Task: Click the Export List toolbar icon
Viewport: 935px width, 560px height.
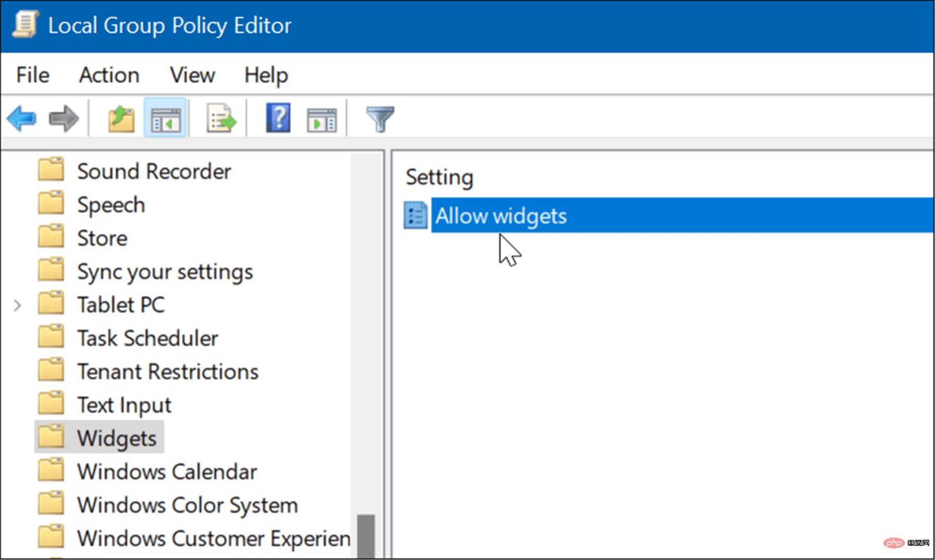Action: (221, 119)
